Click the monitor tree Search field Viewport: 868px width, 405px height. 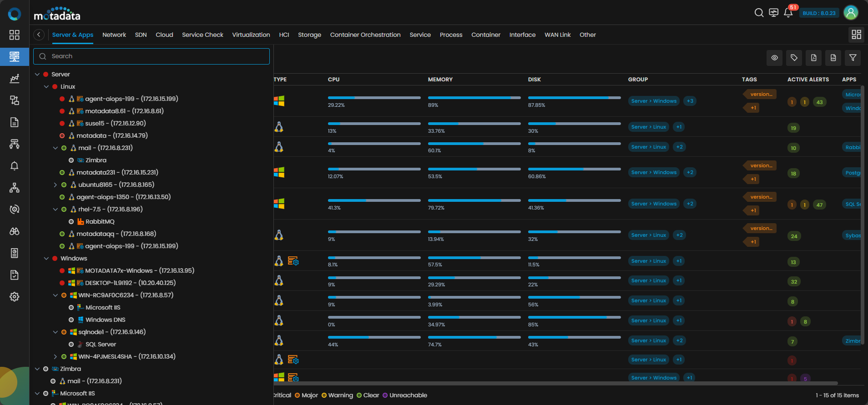point(151,56)
